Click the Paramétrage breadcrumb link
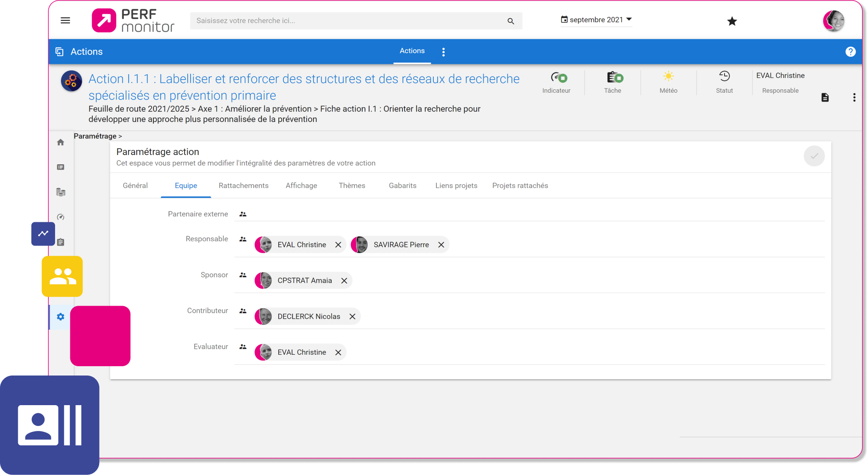Viewport: 868px width, 475px height. 95,136
